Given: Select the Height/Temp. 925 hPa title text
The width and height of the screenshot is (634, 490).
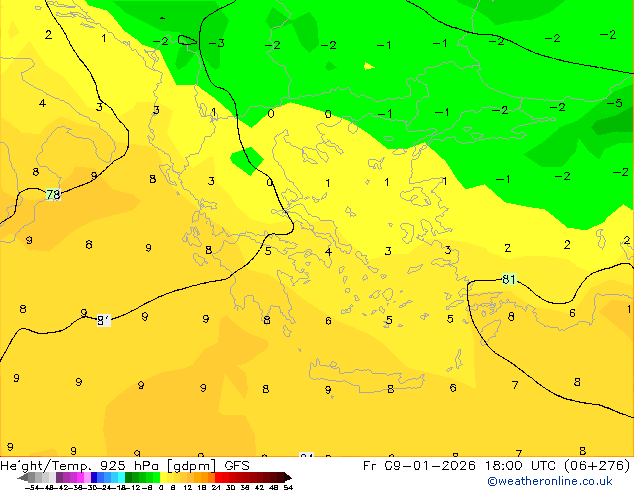Looking at the screenshot, I should 79,466.
